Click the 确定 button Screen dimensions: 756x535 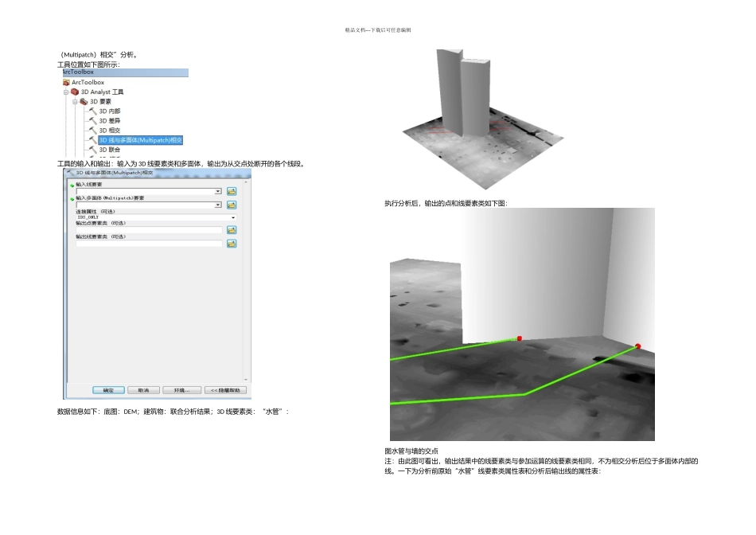coord(108,390)
